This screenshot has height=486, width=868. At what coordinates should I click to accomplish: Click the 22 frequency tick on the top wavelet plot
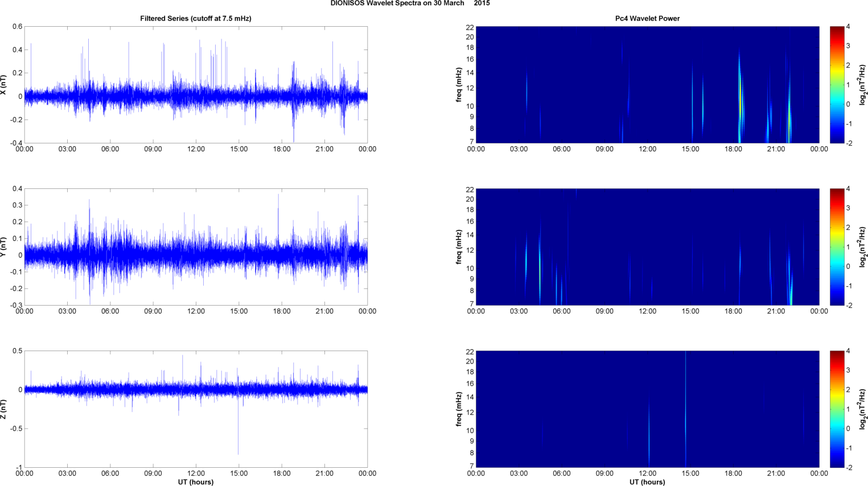click(470, 27)
